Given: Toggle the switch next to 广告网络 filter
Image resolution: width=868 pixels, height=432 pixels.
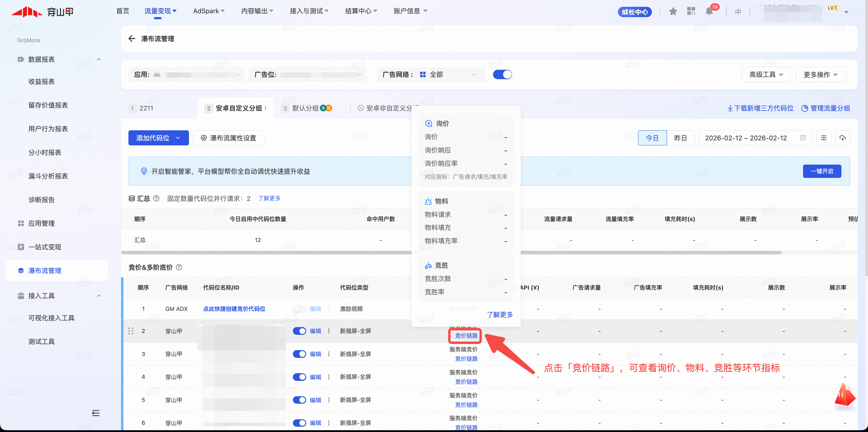Looking at the screenshot, I should click(502, 74).
